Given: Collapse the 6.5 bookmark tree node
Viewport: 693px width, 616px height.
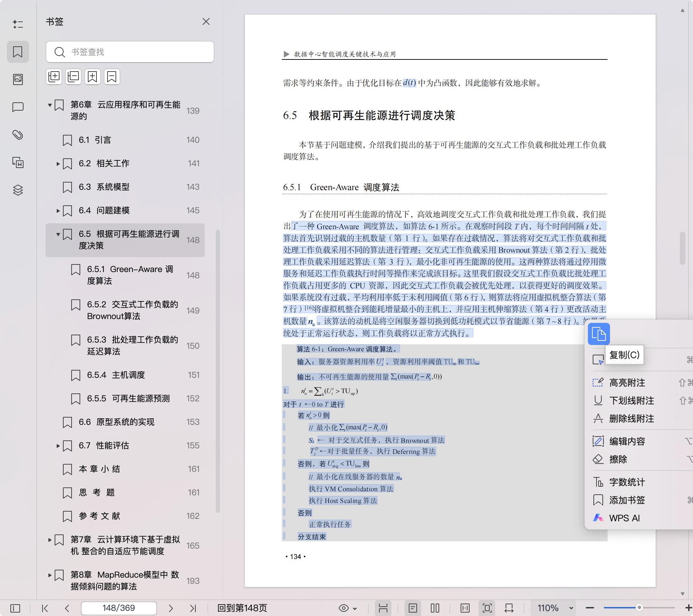Looking at the screenshot, I should (58, 234).
